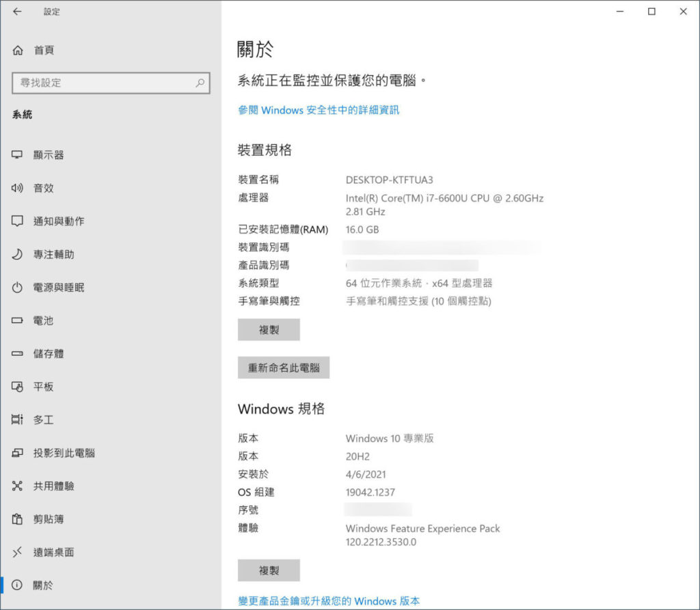Viewport: 700px width, 610px height.
Task: Copy Windows specs with 複製 under Windows 規格
Action: coord(269,570)
